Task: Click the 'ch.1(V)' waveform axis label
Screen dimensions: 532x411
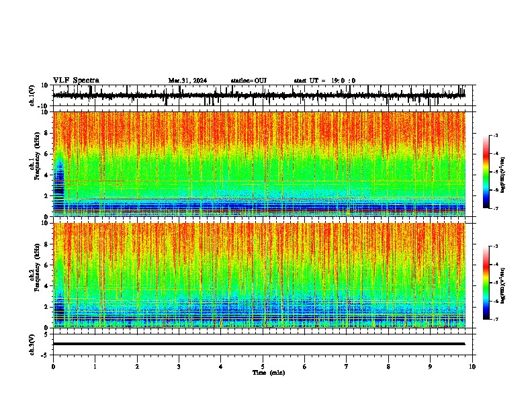Action: pyautogui.click(x=32, y=95)
